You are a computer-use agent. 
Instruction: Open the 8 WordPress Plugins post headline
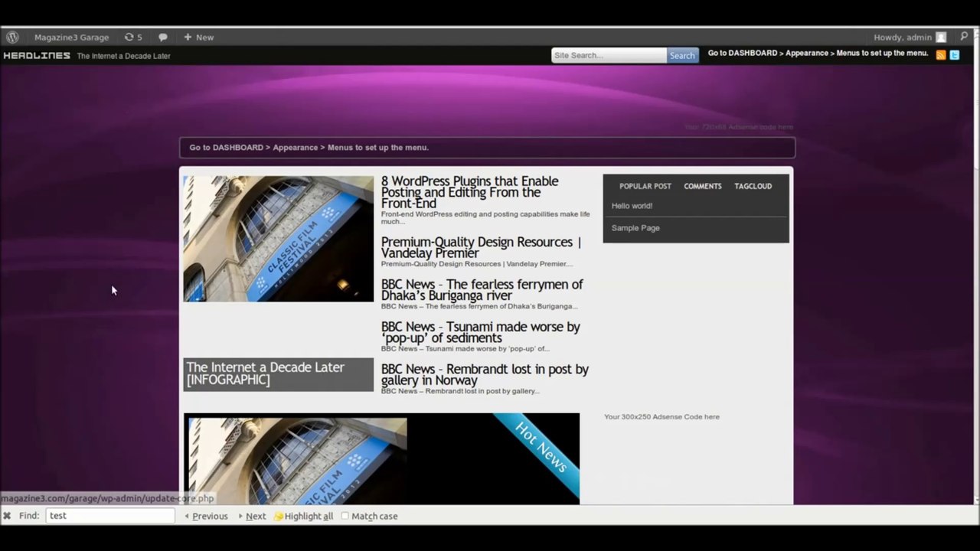click(470, 192)
